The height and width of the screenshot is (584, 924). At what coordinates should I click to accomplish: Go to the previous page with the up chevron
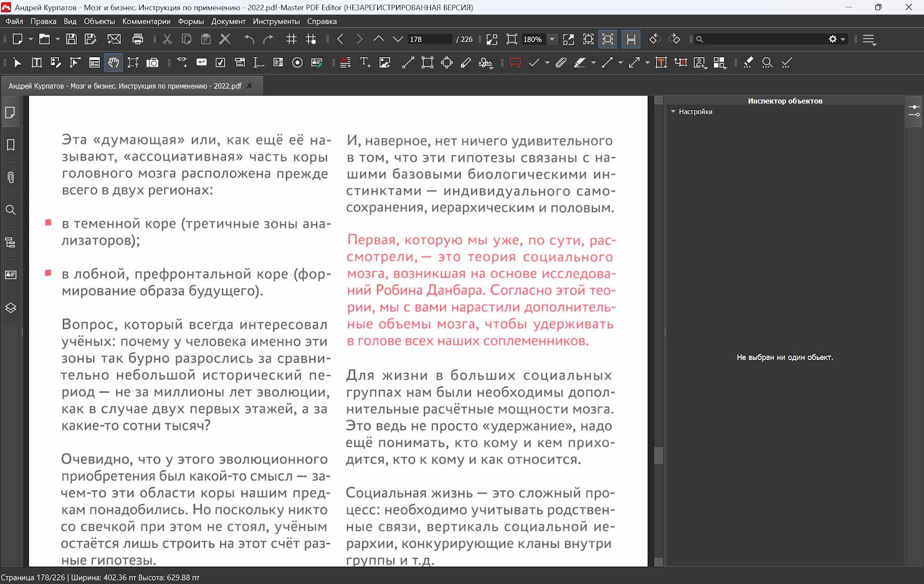tap(378, 39)
